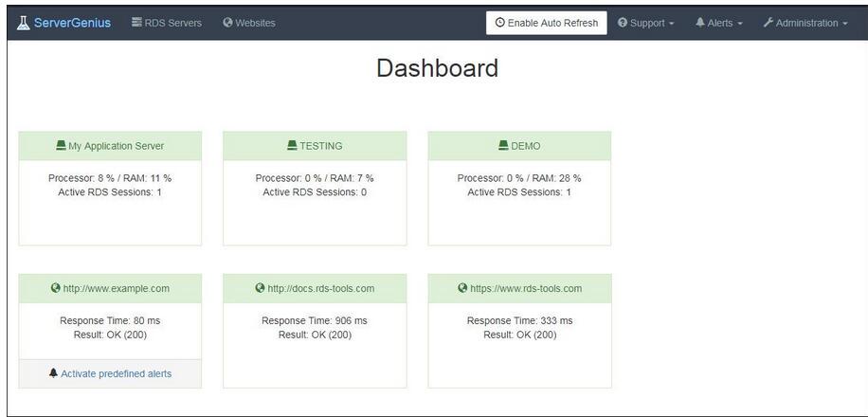Select the docs.rds-tools.com response time panel
The width and height of the screenshot is (868, 417).
315,346
